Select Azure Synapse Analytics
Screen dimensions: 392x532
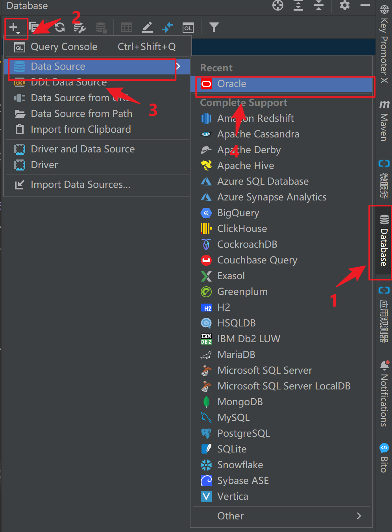(x=281, y=197)
